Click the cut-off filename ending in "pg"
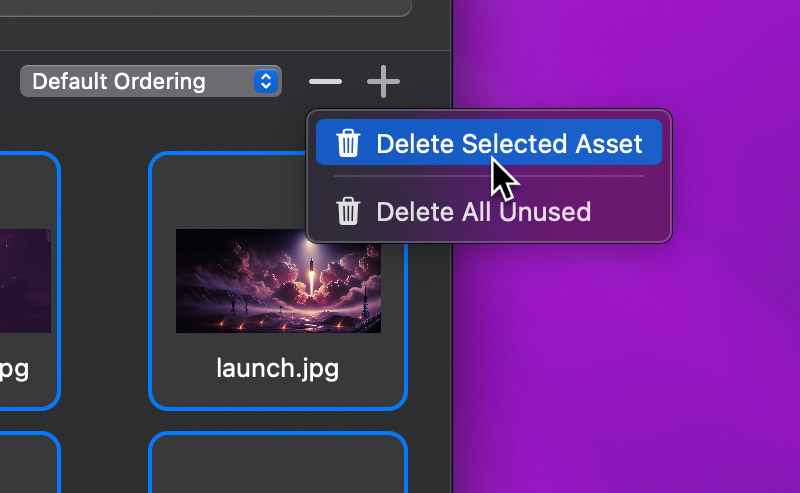This screenshot has width=800, height=493. (14, 368)
